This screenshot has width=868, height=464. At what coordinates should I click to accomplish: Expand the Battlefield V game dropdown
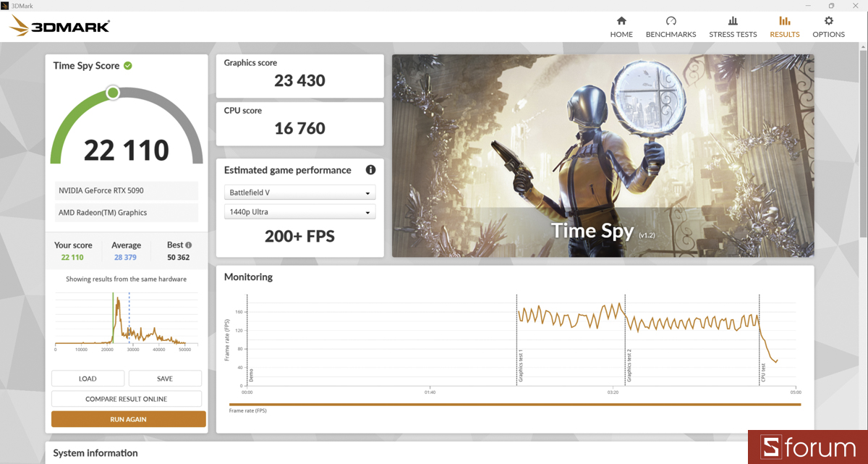click(x=299, y=193)
